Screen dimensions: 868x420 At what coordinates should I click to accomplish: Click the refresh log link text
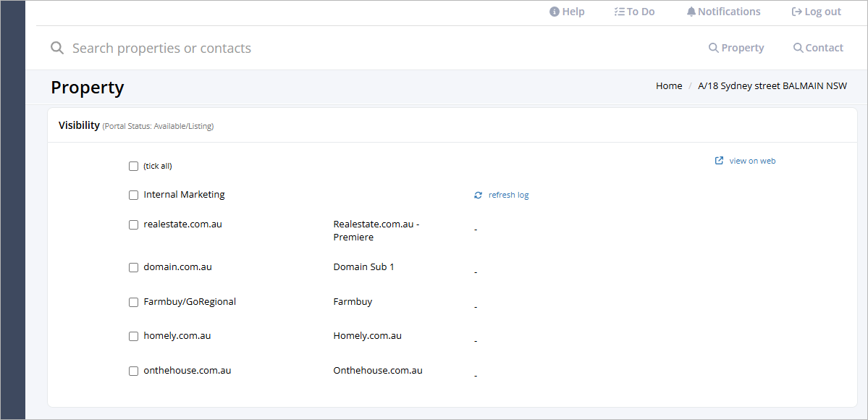click(x=509, y=195)
